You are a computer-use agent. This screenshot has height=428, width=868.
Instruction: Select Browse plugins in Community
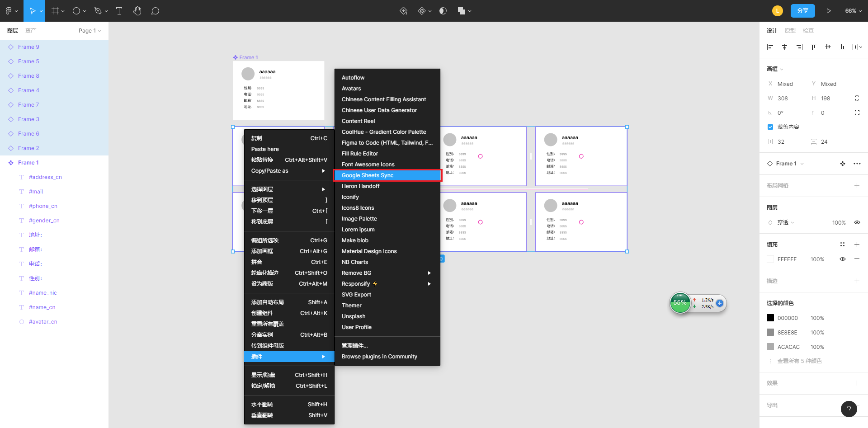point(379,357)
